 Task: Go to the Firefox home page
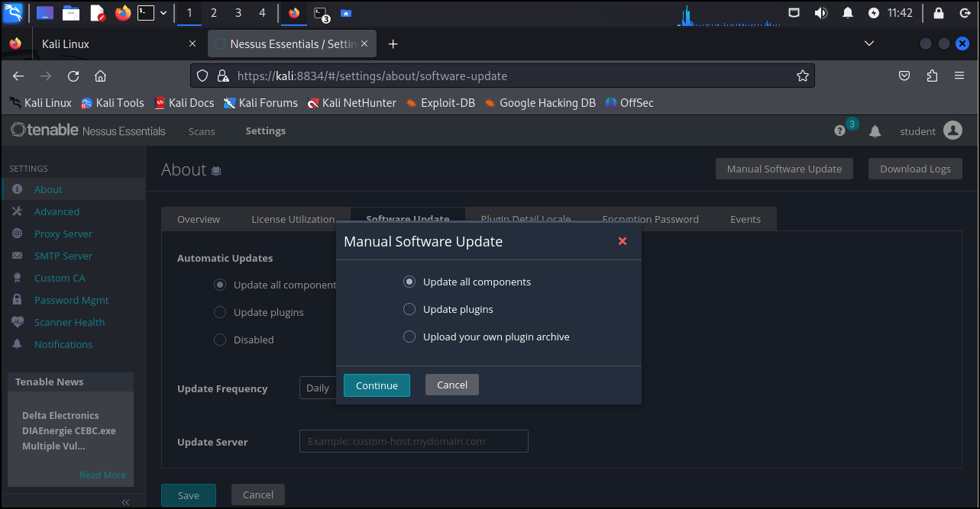coord(100,76)
